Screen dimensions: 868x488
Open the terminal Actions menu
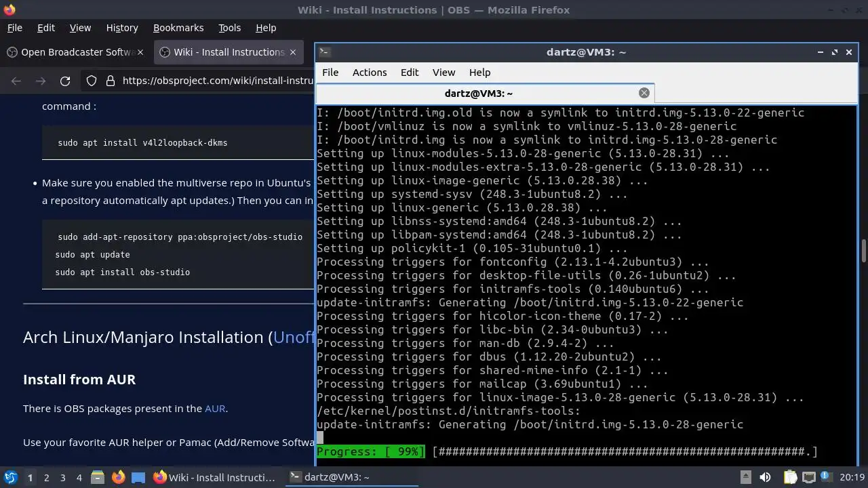click(370, 73)
